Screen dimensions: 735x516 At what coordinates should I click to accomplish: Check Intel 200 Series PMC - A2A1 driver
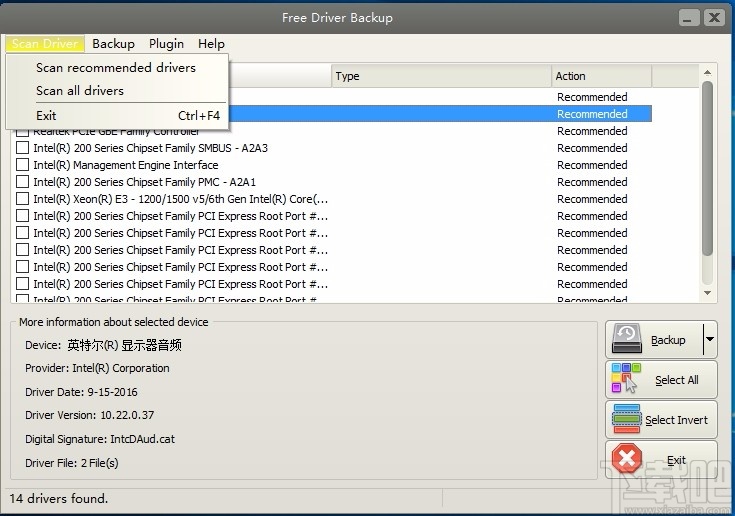point(22,181)
